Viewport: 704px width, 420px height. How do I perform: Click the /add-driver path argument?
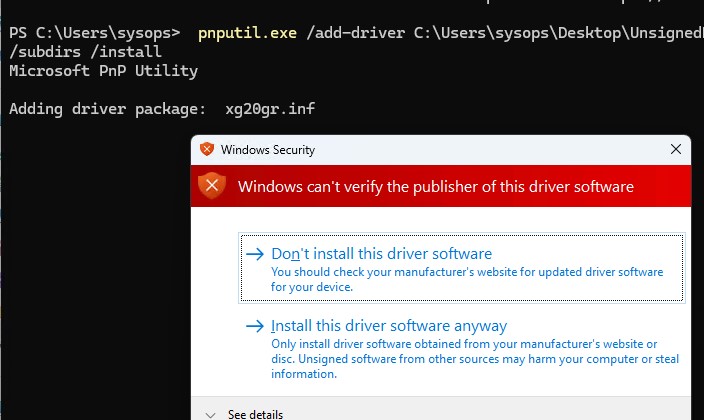click(505, 33)
